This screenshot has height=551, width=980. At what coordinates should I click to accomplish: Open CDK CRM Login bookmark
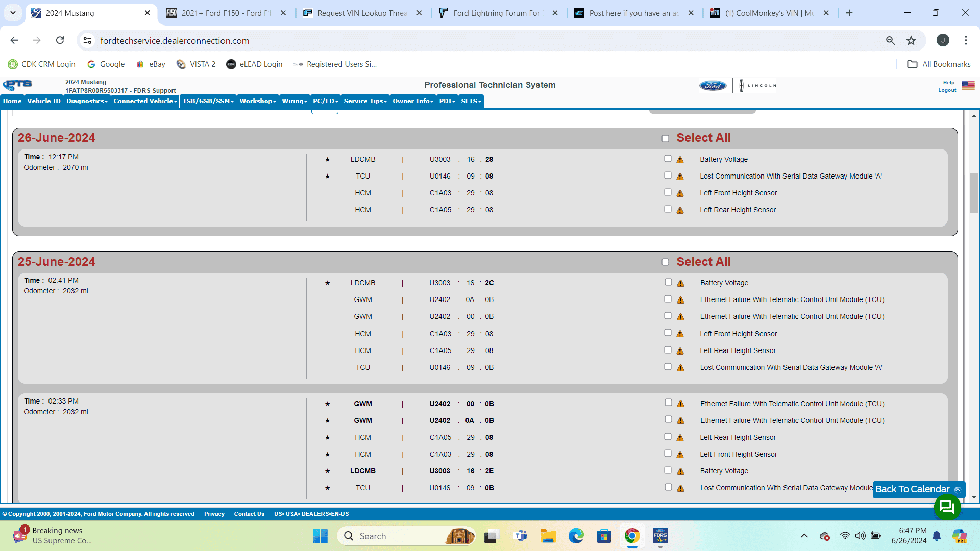pyautogui.click(x=42, y=64)
